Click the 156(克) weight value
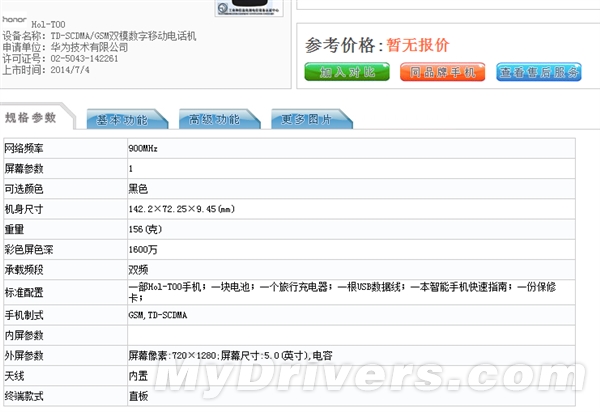This screenshot has height=412, width=600. coord(145,229)
